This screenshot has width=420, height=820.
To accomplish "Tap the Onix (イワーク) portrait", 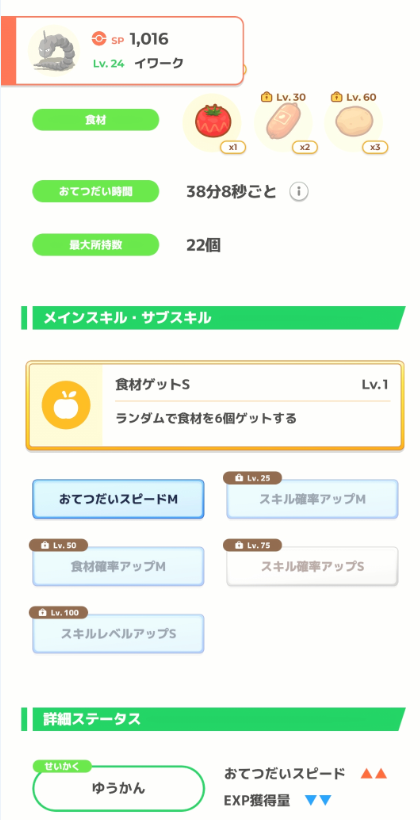I will (54, 51).
